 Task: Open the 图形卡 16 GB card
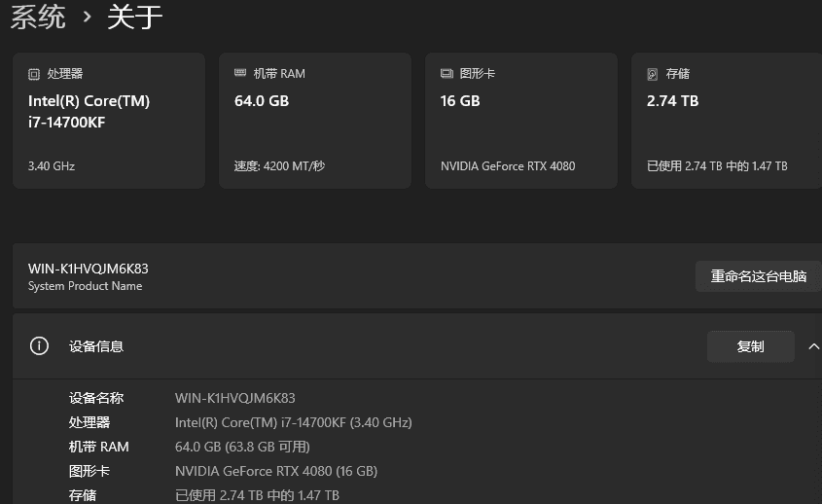click(521, 121)
